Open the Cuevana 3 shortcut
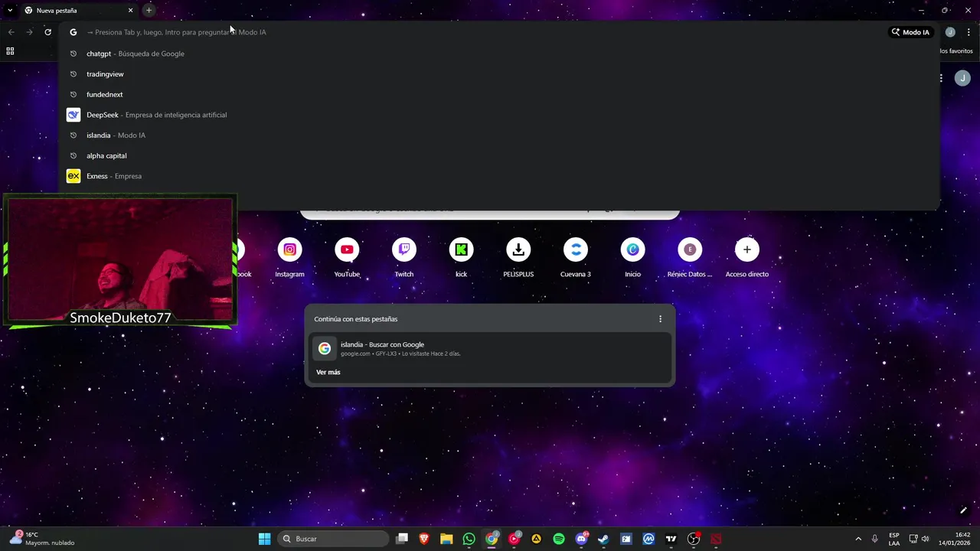Screen dimensions: 980x551 coord(576,257)
